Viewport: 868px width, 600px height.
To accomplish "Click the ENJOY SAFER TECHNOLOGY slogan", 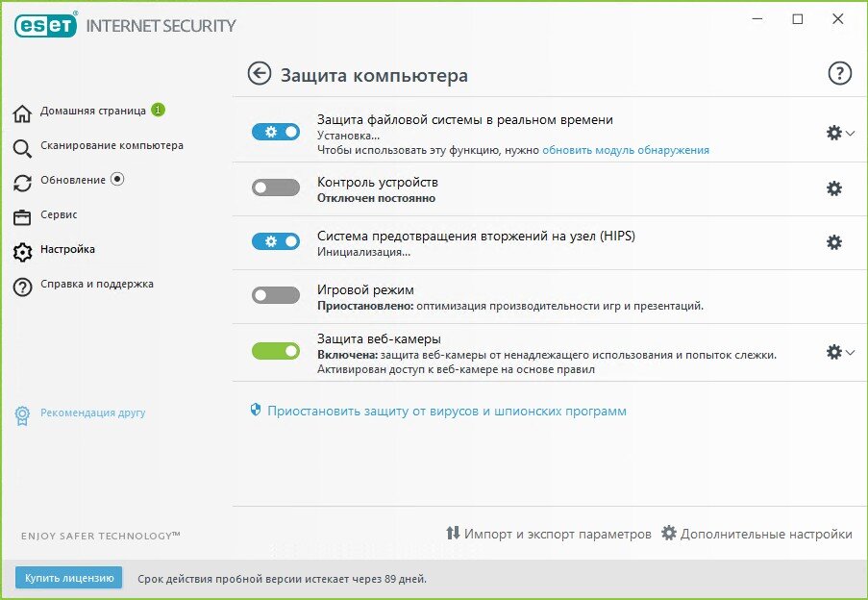I will tap(101, 536).
